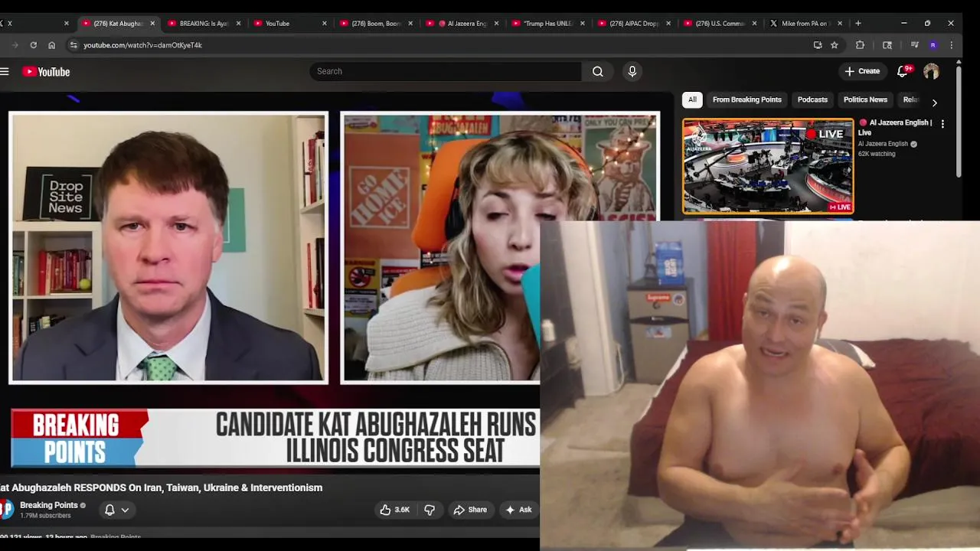Open the notifications bell with 9+ badge
The image size is (980, 551).
point(903,71)
